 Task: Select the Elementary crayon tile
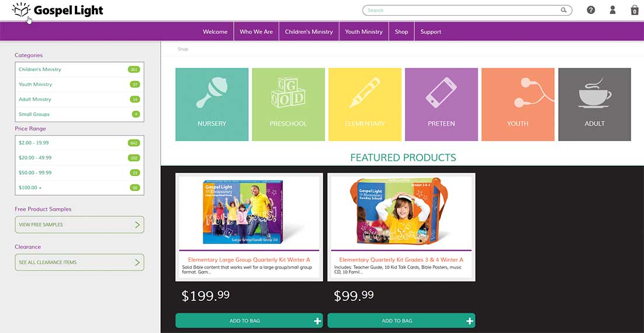365,105
